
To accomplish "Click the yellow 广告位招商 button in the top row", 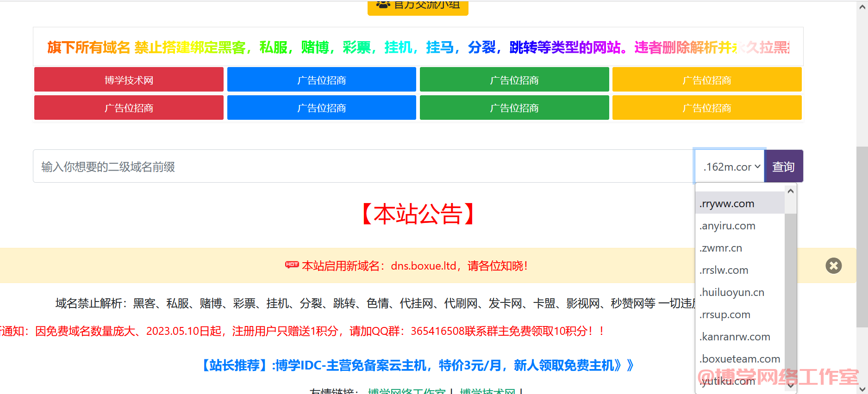I will click(707, 80).
